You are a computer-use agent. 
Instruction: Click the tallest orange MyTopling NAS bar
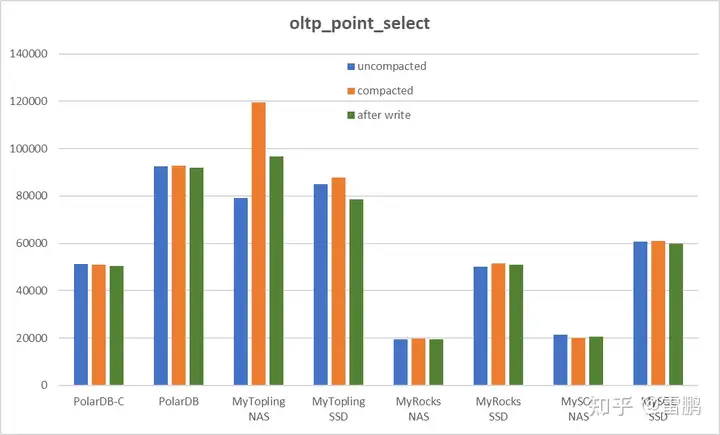(259, 243)
